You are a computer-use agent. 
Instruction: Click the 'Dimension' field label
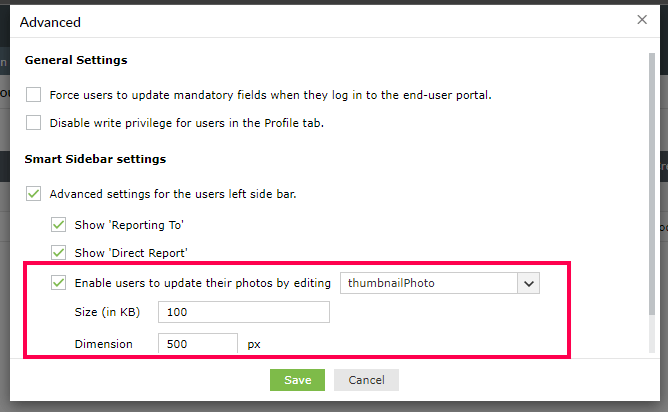pos(104,344)
